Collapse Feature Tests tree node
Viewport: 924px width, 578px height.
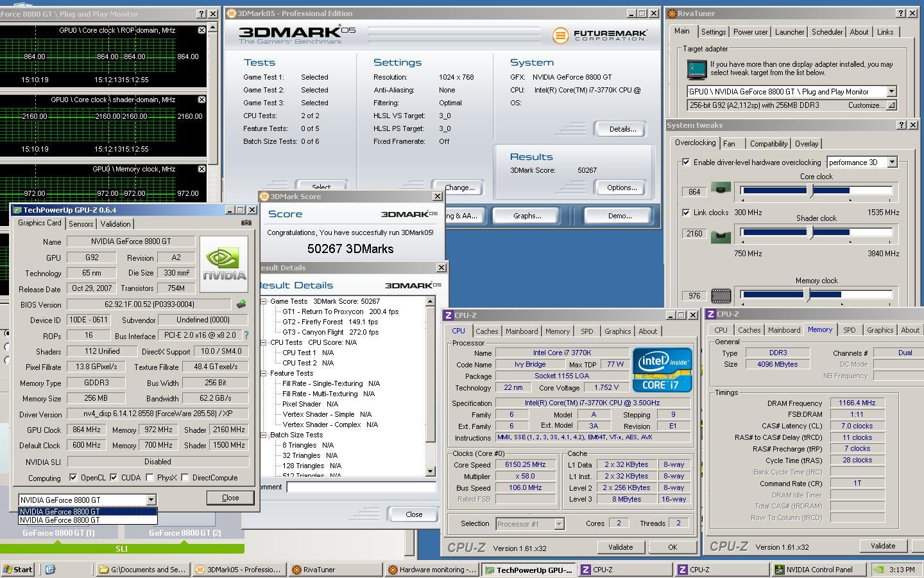click(264, 373)
